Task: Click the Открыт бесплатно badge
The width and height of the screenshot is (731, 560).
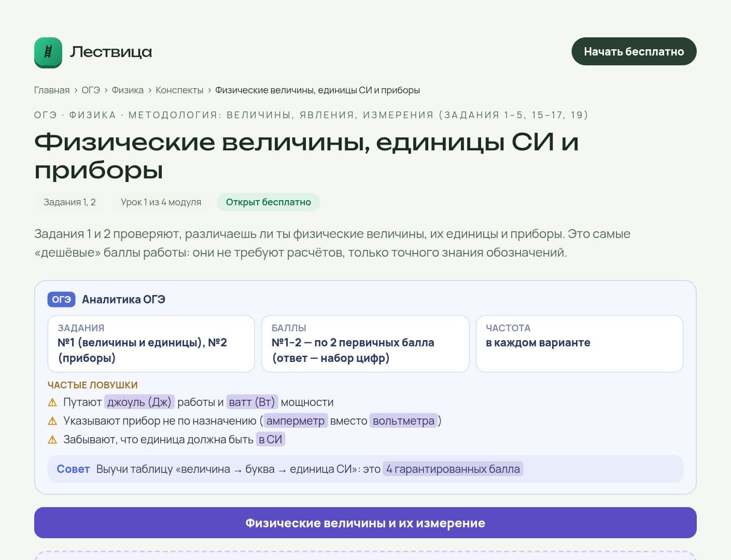Action: tap(269, 202)
